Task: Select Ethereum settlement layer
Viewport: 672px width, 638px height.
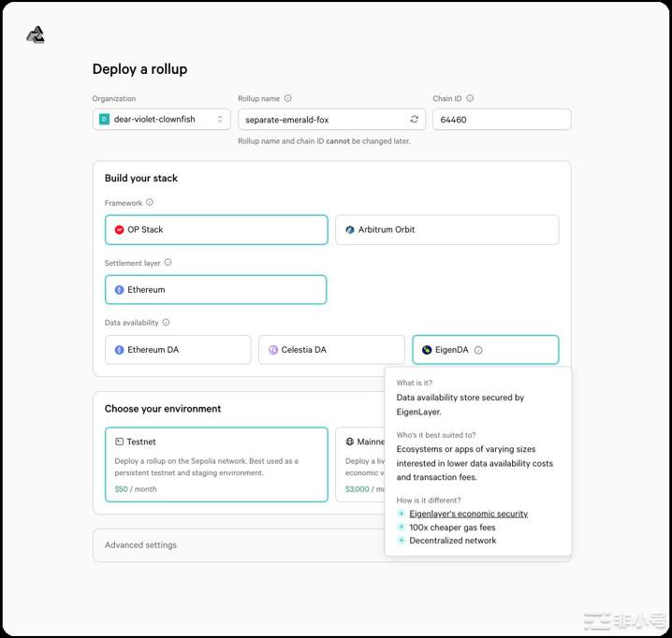Action: 215,290
